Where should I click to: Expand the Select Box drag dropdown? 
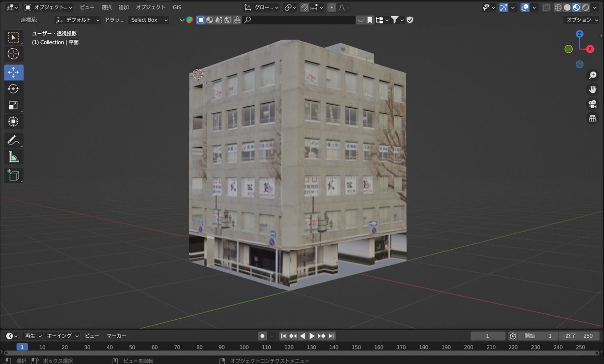pos(148,20)
